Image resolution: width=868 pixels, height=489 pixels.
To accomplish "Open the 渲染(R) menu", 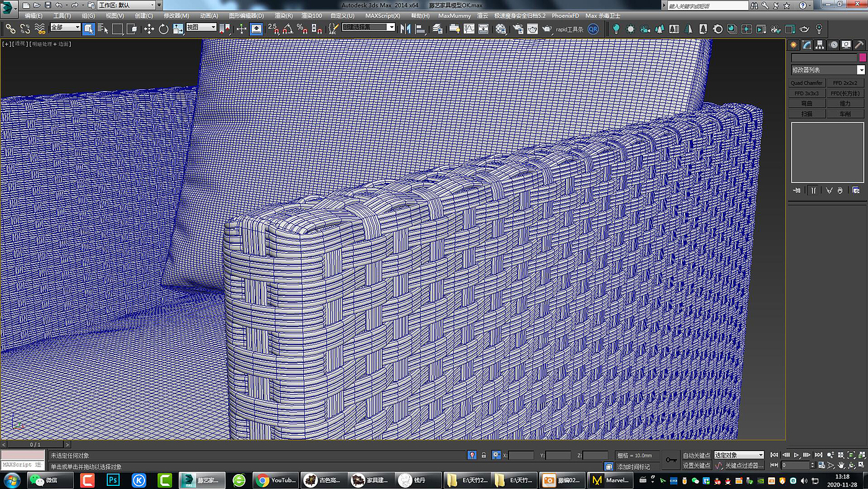I will [x=284, y=16].
